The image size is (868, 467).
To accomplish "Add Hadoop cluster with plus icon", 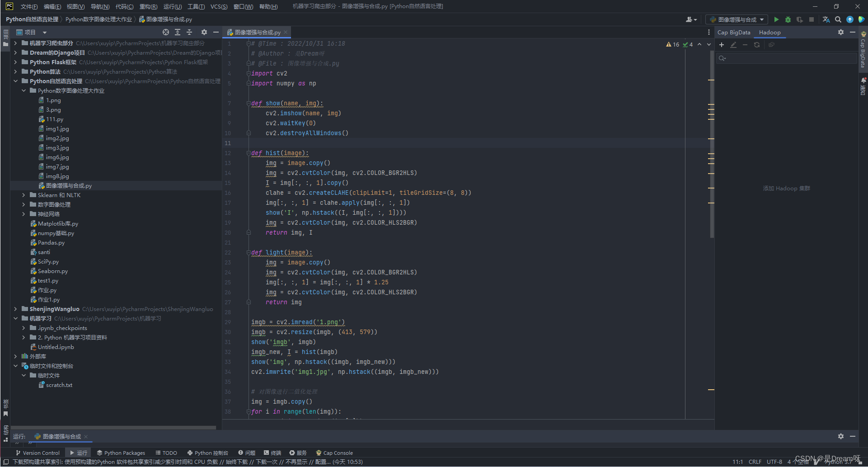I will (722, 45).
